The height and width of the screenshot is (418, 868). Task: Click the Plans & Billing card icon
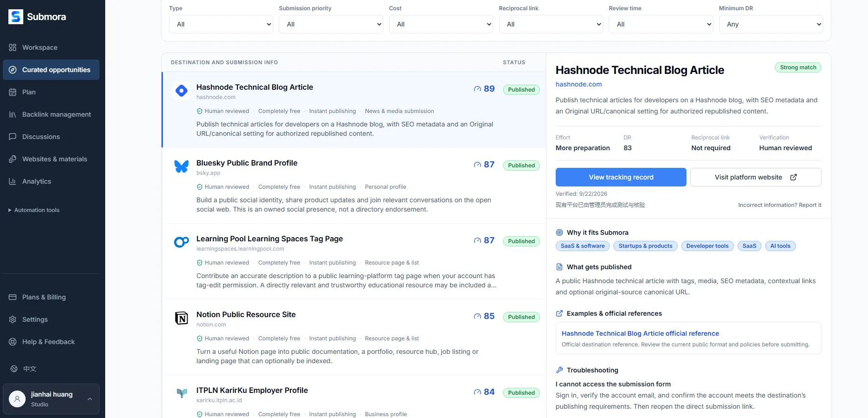pos(13,297)
